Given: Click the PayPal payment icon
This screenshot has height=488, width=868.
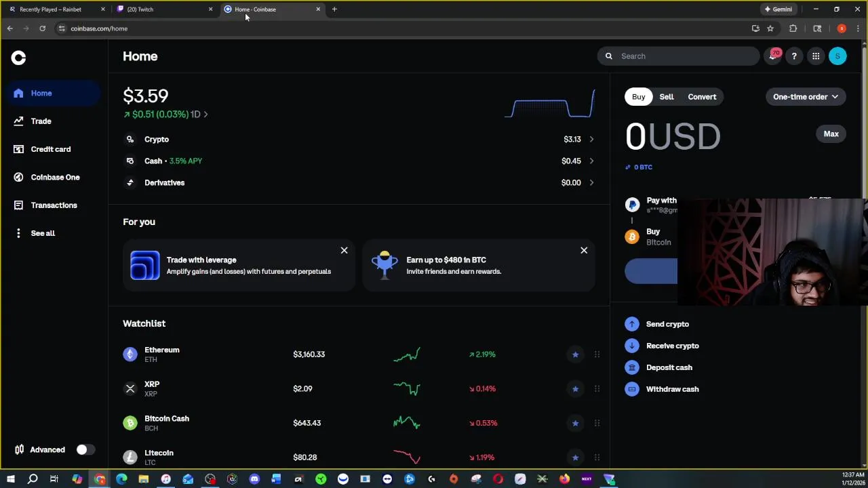Looking at the screenshot, I should (x=632, y=204).
